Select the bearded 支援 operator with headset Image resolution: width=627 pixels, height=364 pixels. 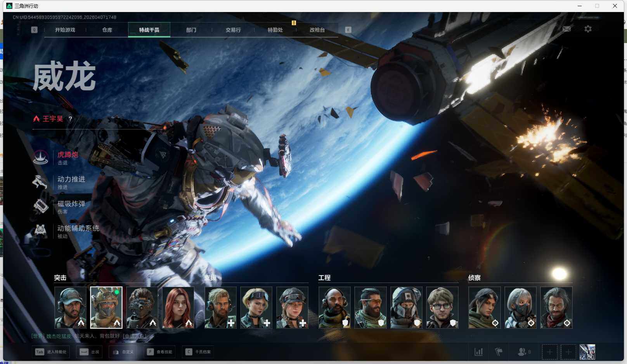coord(220,307)
